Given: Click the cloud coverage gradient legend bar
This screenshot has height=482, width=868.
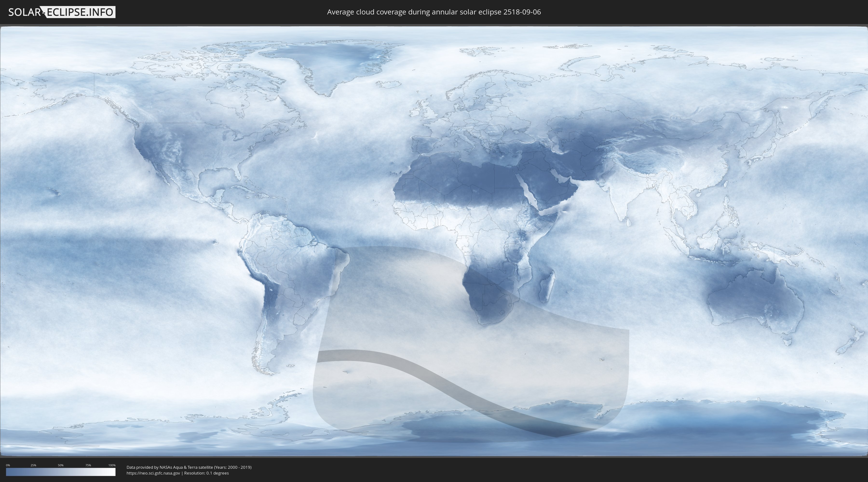Looking at the screenshot, I should pyautogui.click(x=61, y=472).
